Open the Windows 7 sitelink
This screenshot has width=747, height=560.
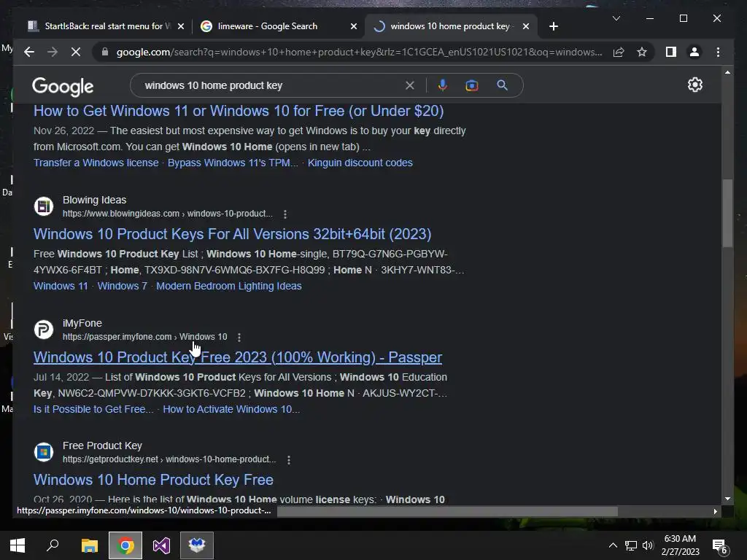[122, 286]
